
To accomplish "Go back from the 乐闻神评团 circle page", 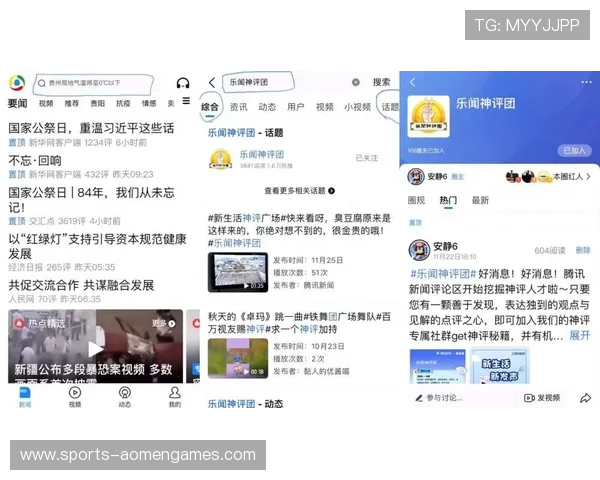I will (x=412, y=82).
